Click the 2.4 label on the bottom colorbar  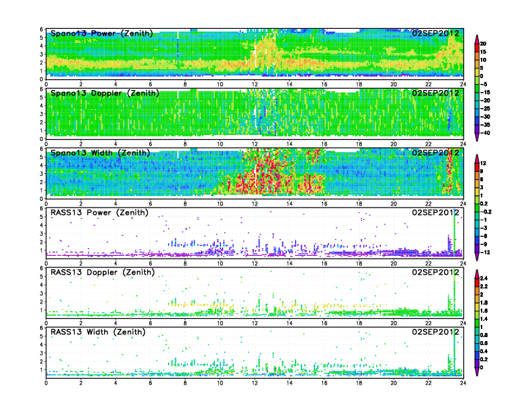tap(484, 279)
